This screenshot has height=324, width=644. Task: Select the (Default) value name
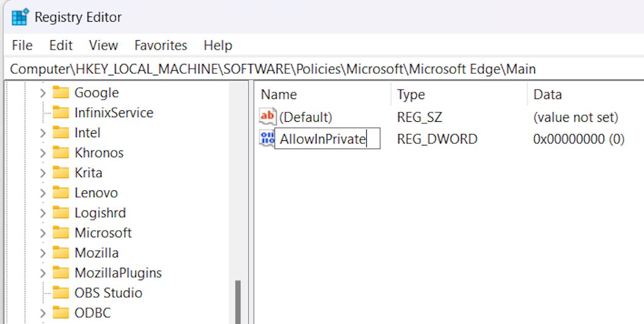(x=306, y=117)
